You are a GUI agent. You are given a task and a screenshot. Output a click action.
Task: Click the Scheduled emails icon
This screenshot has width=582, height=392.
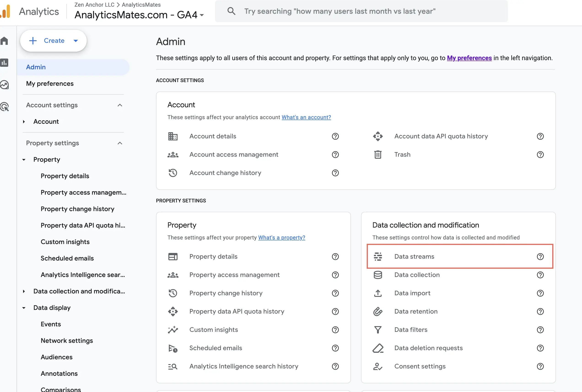point(173,348)
